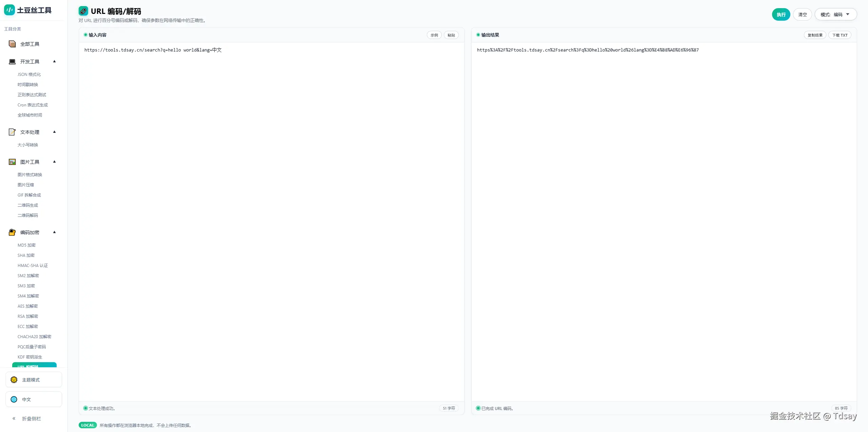Toggle 主题模式 theme switch
The width and height of the screenshot is (868, 432).
(34, 380)
